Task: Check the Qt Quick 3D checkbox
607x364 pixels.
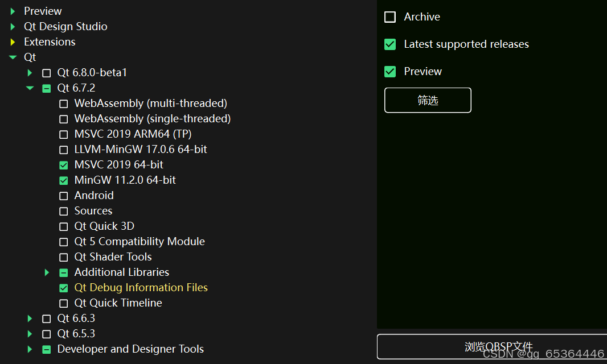Action: pos(63,227)
